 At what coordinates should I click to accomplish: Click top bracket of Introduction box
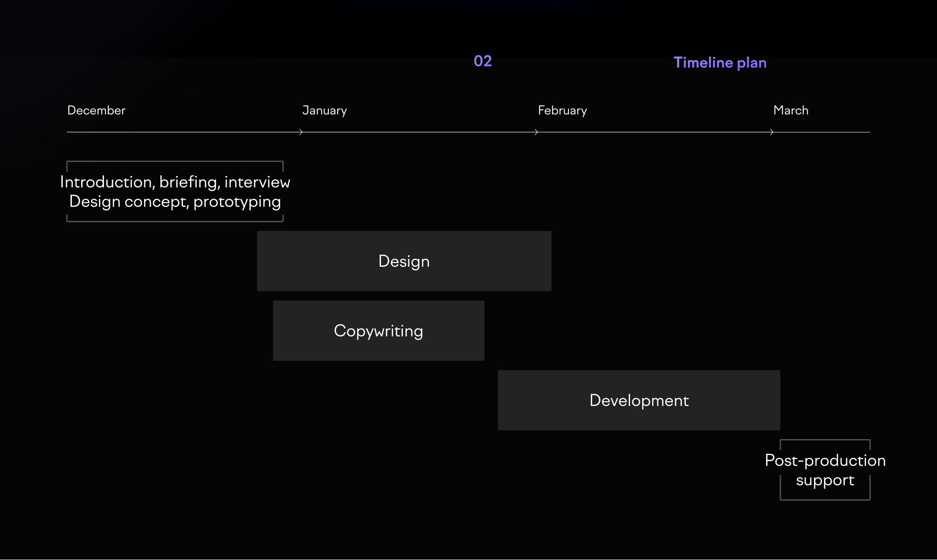175,162
